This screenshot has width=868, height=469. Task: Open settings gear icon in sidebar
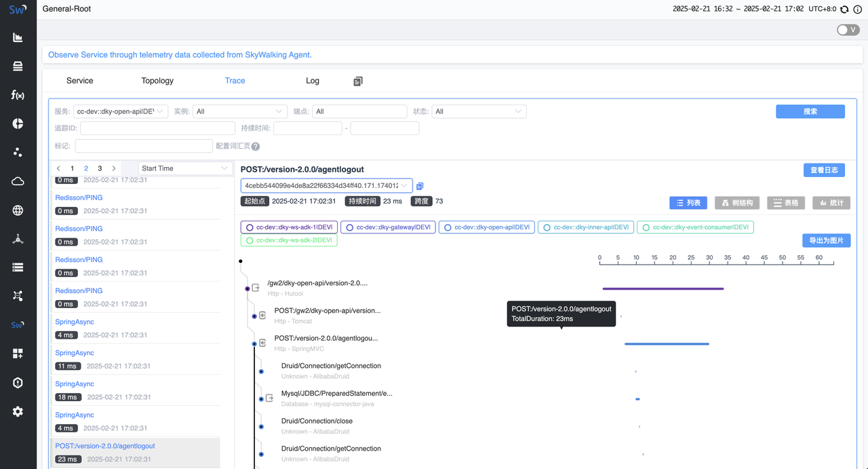click(18, 411)
